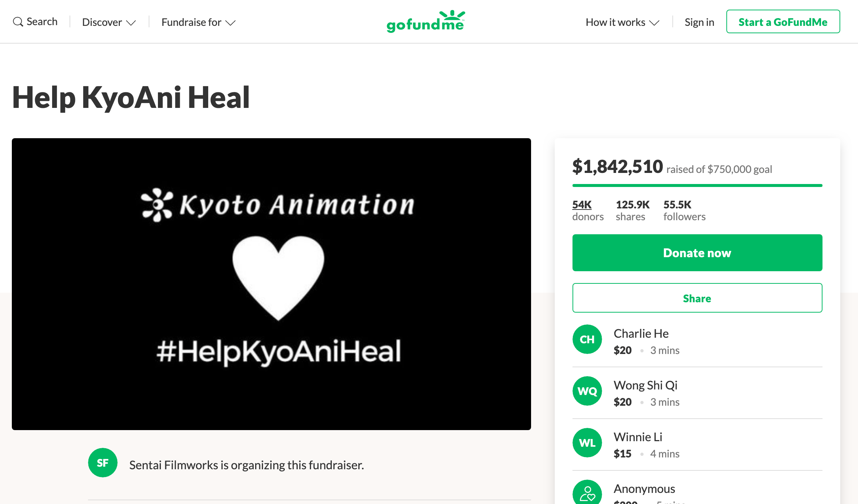Image resolution: width=858 pixels, height=504 pixels.
Task: Click Charlie He's CH avatar
Action: (x=587, y=339)
